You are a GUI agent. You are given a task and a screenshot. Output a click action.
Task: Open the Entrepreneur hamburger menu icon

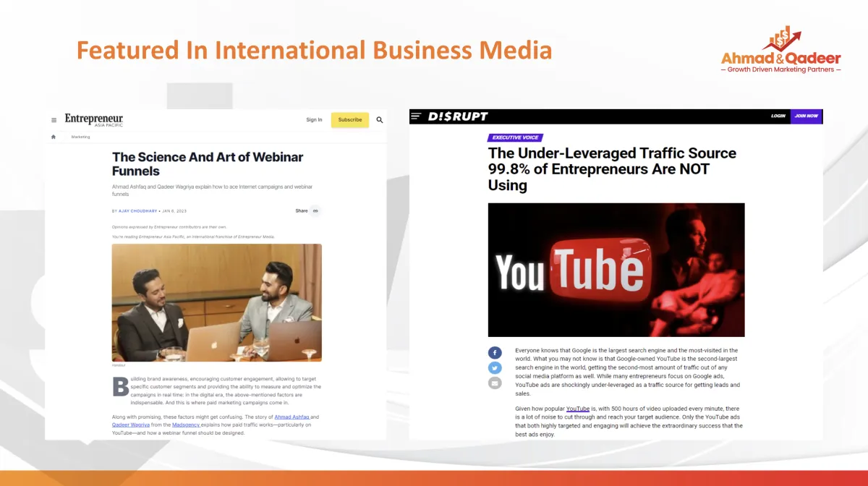point(54,120)
